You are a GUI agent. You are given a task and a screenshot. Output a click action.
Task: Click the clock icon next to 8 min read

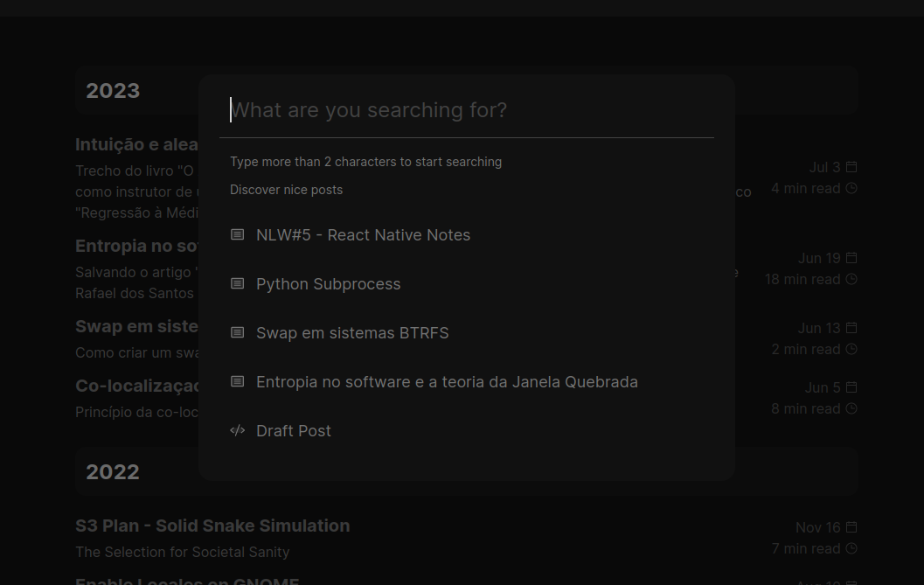pyautogui.click(x=851, y=408)
